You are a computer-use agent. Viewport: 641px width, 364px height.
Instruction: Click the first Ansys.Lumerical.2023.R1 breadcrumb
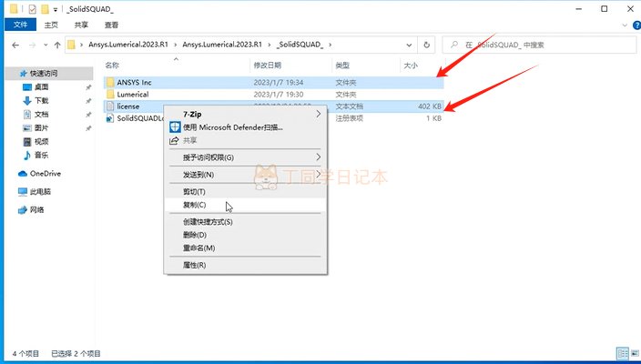(x=128, y=45)
